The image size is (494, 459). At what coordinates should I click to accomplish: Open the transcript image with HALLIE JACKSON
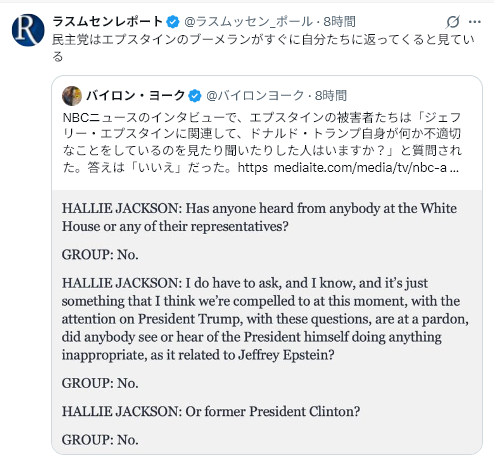click(x=267, y=322)
